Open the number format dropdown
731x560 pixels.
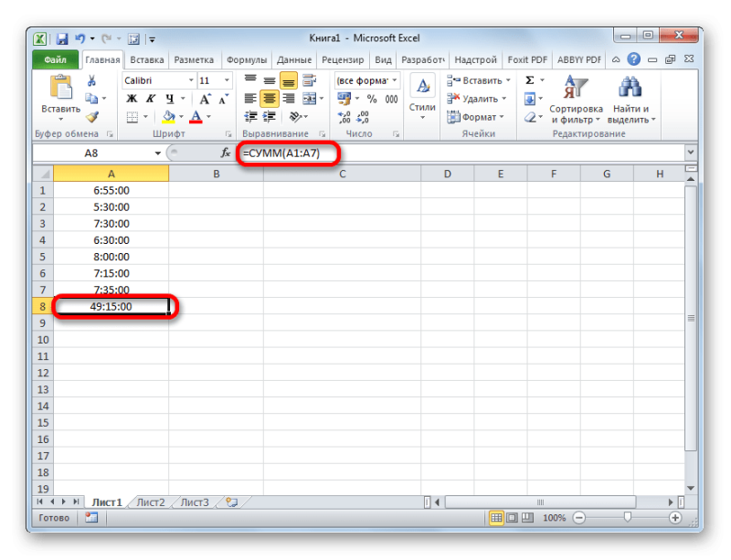coord(395,80)
